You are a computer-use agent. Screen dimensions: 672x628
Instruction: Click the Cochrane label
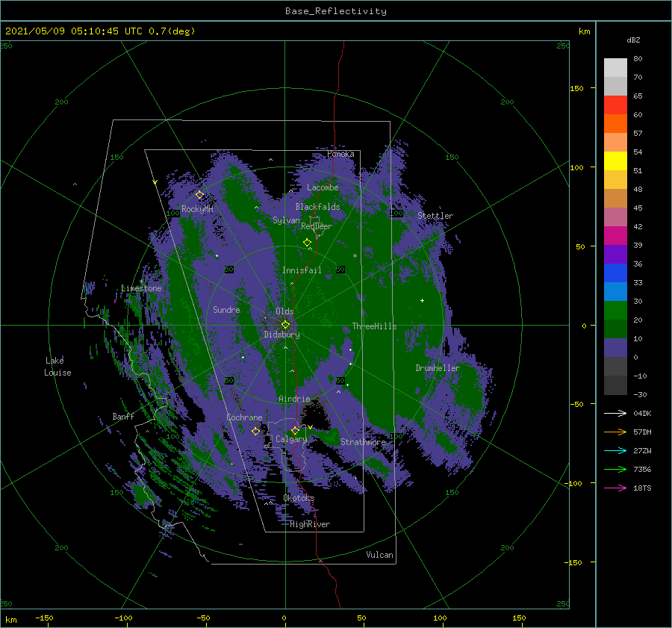tap(244, 417)
